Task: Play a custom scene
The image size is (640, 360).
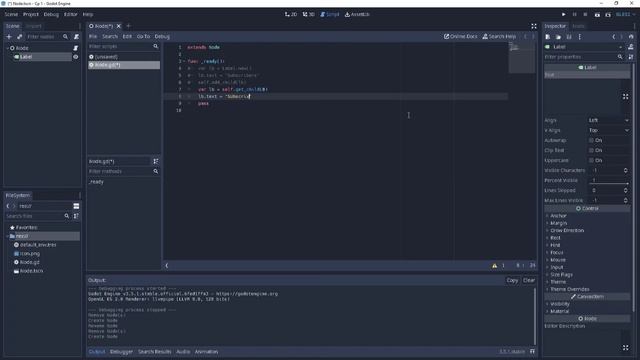Action: pos(608,14)
